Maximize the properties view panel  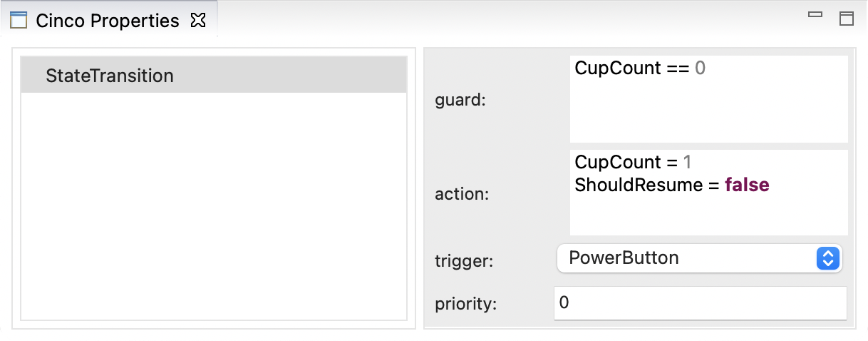(x=847, y=18)
